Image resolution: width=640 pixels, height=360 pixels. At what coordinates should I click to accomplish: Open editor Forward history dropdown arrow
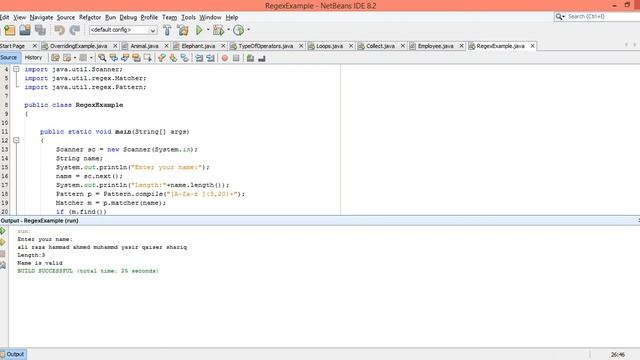pyautogui.click(x=91, y=58)
